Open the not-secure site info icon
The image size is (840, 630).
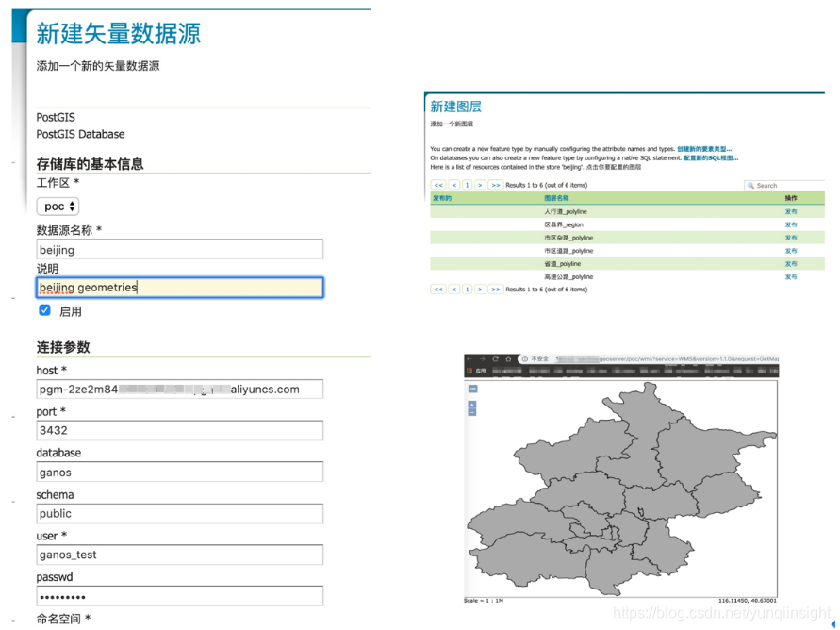point(525,359)
